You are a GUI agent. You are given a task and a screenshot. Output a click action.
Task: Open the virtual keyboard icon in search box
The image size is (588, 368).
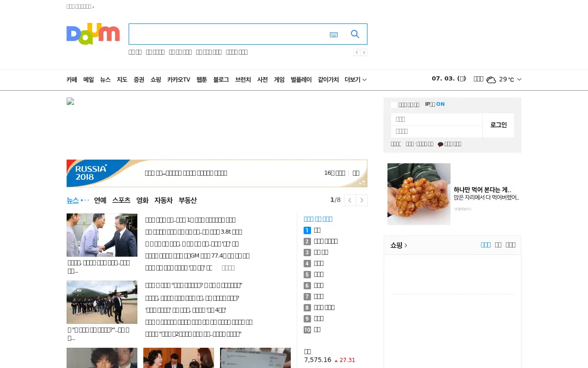point(334,34)
